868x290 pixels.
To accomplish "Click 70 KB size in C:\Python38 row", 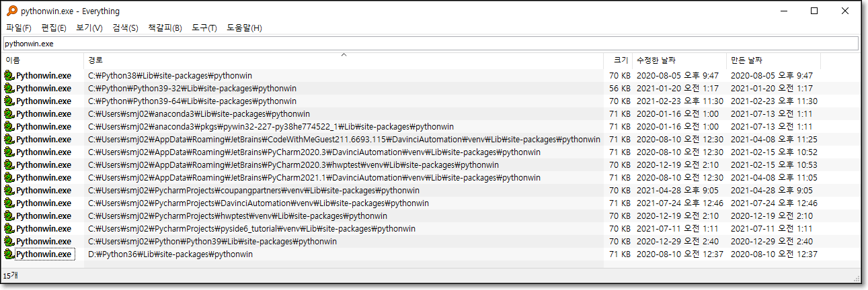I will 619,76.
